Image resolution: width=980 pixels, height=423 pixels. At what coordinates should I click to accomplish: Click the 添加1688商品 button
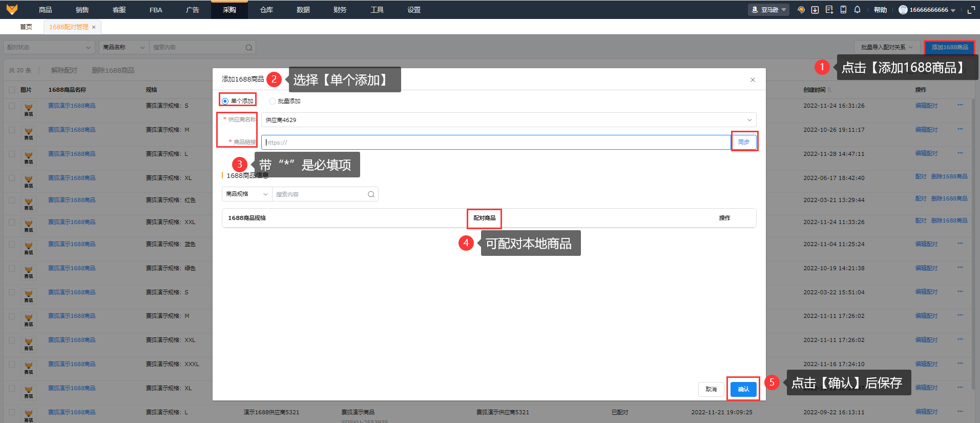(950, 47)
